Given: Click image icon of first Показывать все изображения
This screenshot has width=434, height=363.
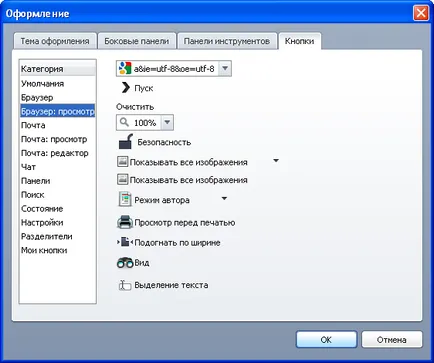Looking at the screenshot, I should (x=123, y=162).
